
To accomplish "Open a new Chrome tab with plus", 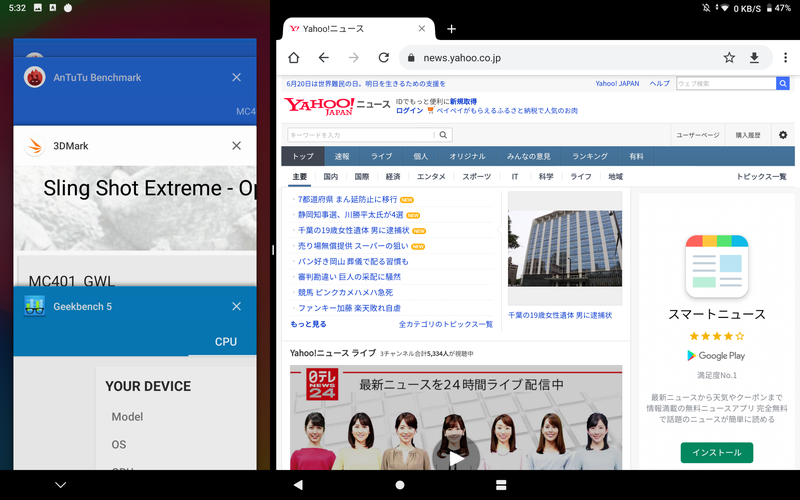I will pos(451,29).
